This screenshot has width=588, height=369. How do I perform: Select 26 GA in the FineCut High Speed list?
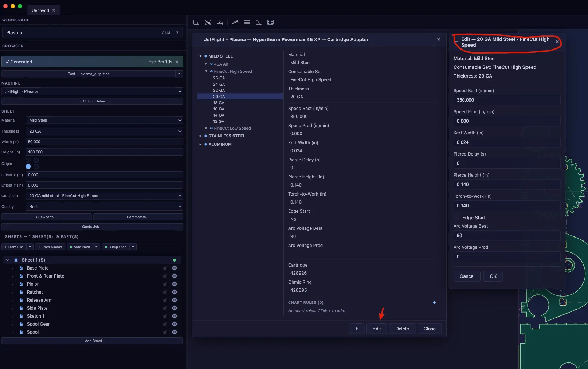point(219,78)
